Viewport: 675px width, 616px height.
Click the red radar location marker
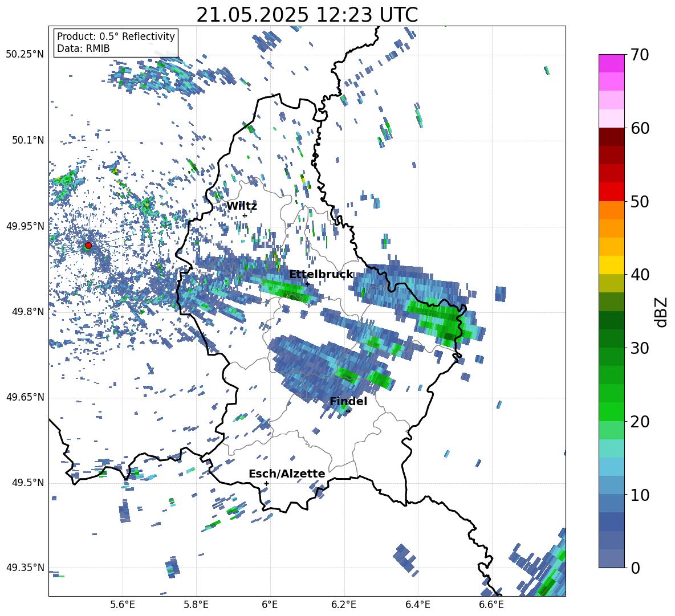point(88,245)
